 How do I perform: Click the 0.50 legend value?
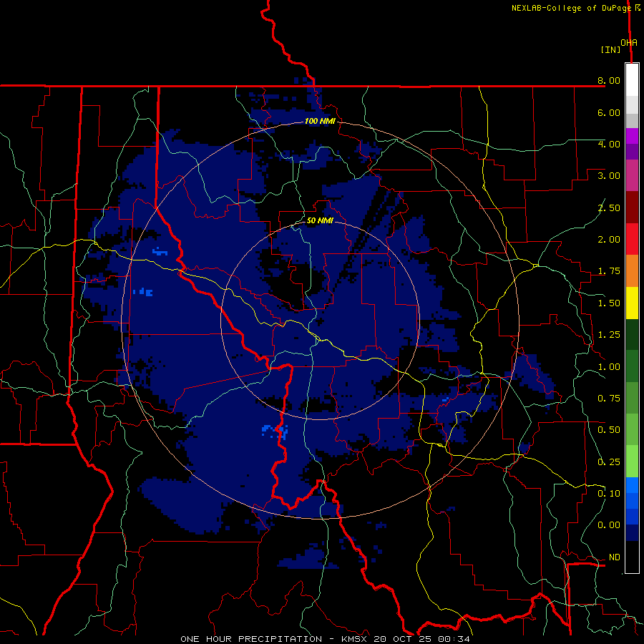pyautogui.click(x=609, y=430)
